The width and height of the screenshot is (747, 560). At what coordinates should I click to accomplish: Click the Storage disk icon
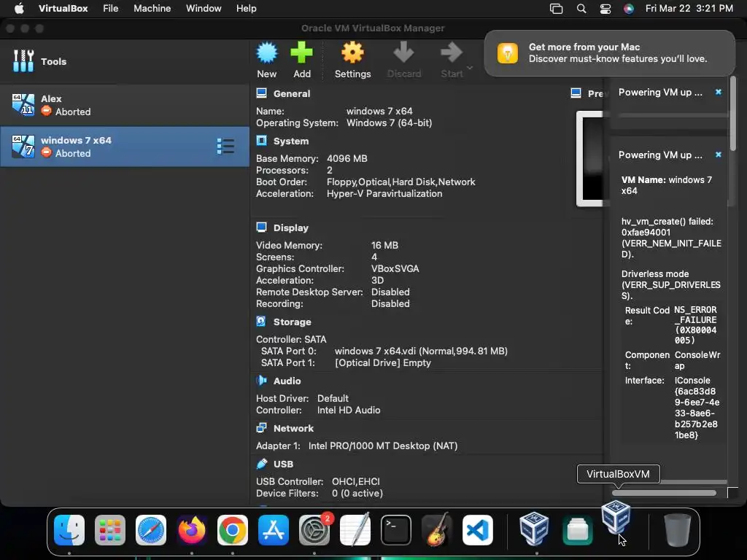[x=261, y=322]
